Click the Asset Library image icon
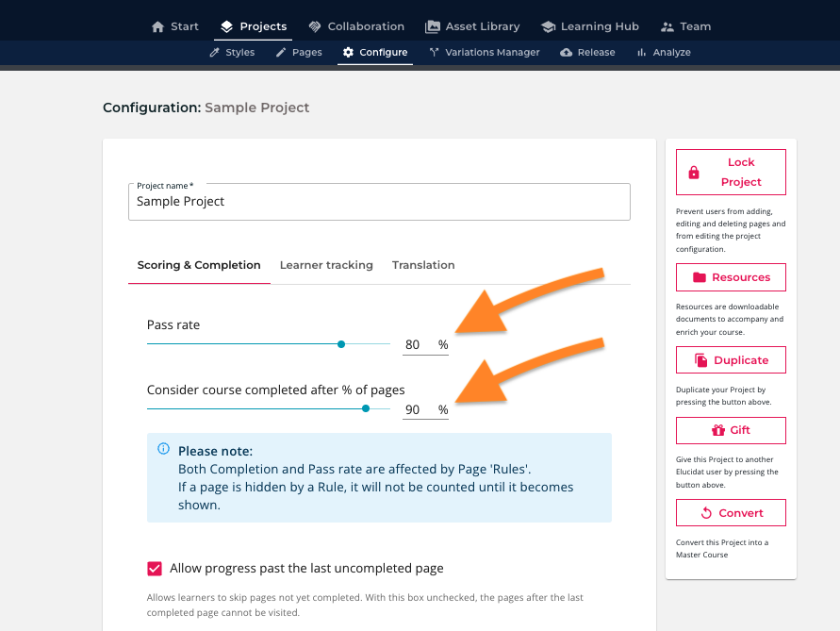The height and width of the screenshot is (631, 840). pyautogui.click(x=433, y=26)
